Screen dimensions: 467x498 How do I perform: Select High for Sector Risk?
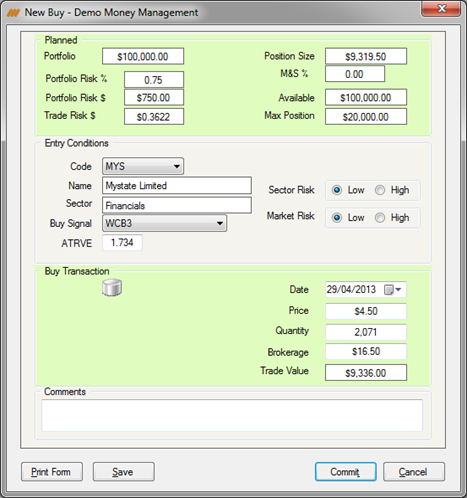[x=380, y=190]
